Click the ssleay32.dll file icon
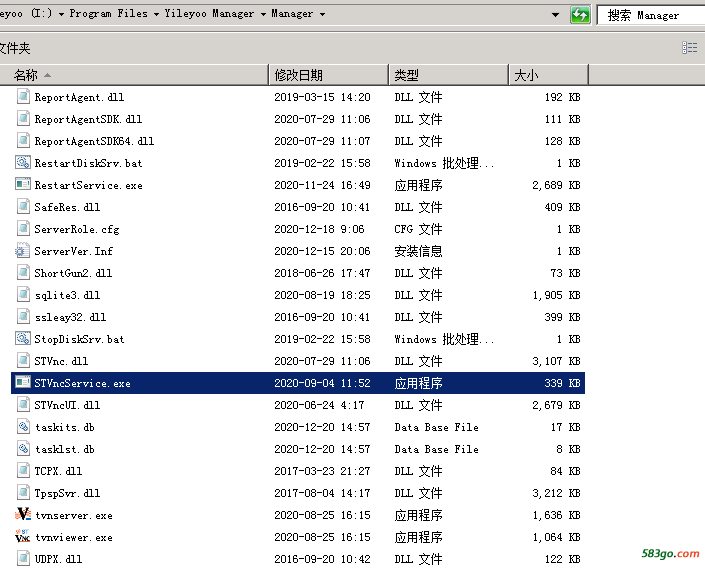This screenshot has height=569, width=705. (x=23, y=317)
